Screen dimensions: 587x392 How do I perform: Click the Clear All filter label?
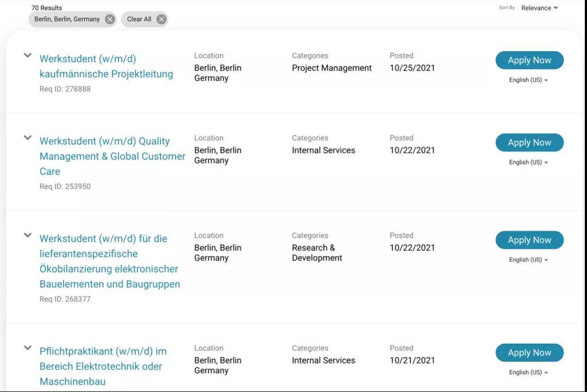139,19
